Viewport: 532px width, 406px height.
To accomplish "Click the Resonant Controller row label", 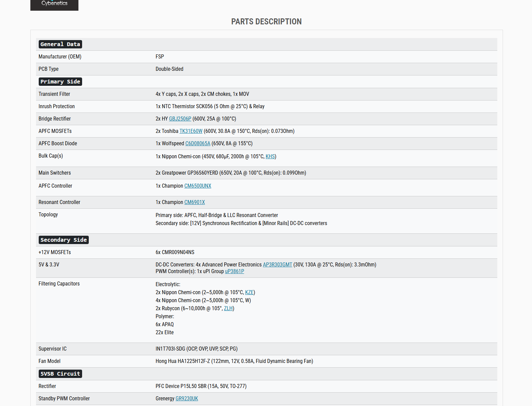I will pyautogui.click(x=59, y=202).
